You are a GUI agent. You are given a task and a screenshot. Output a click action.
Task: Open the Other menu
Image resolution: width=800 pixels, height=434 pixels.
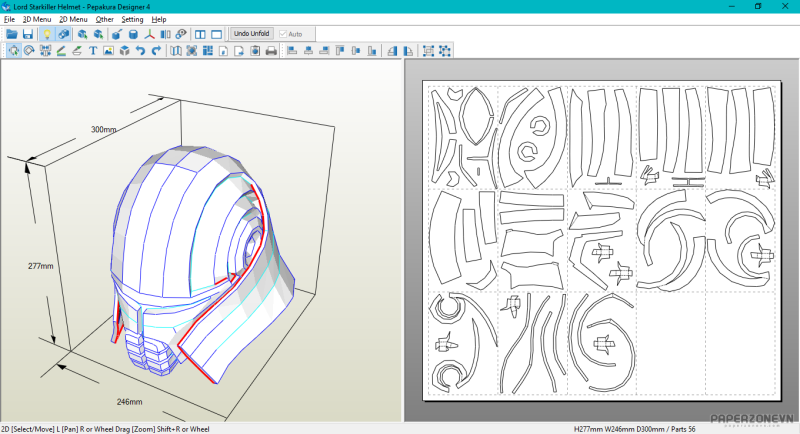[105, 19]
